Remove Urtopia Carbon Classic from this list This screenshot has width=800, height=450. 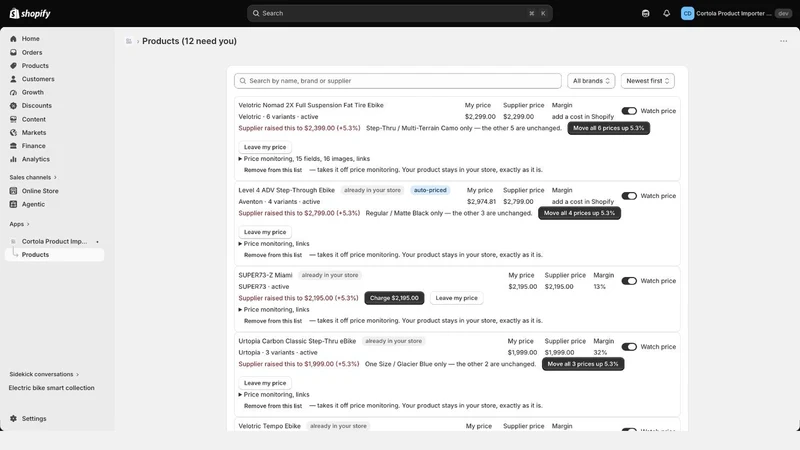(x=273, y=406)
